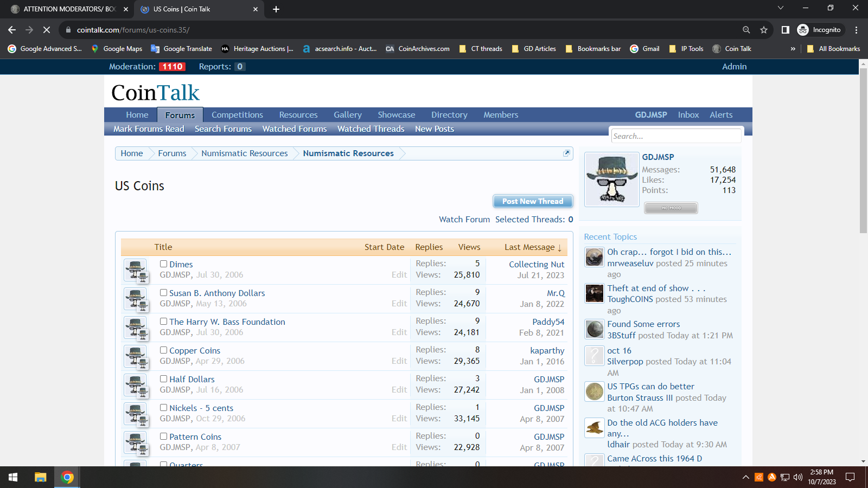This screenshot has width=868, height=488.
Task: Tick the Half Dollars thread checkbox
Action: pos(163,379)
